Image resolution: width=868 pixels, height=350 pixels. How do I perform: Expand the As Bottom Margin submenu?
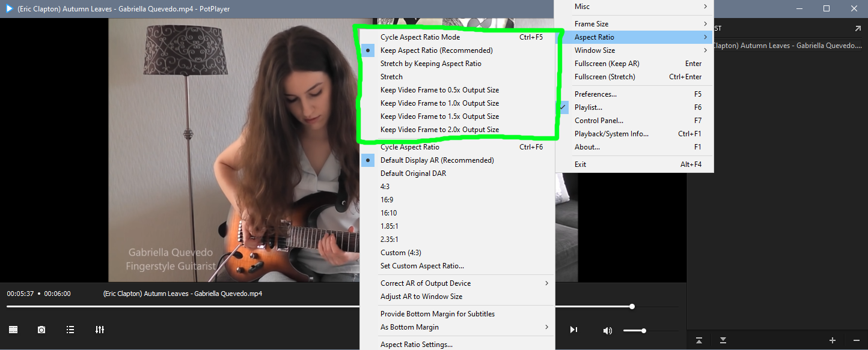[x=457, y=327]
